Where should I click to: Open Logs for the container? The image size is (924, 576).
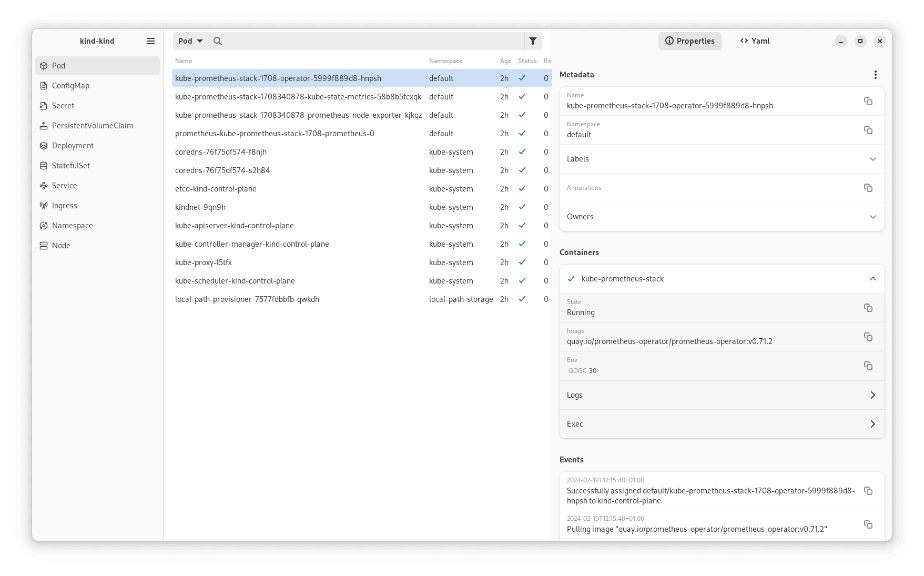click(x=721, y=395)
